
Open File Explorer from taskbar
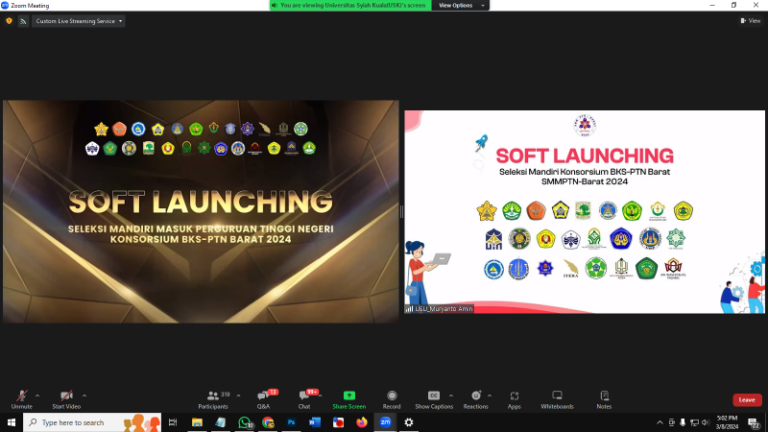point(197,422)
